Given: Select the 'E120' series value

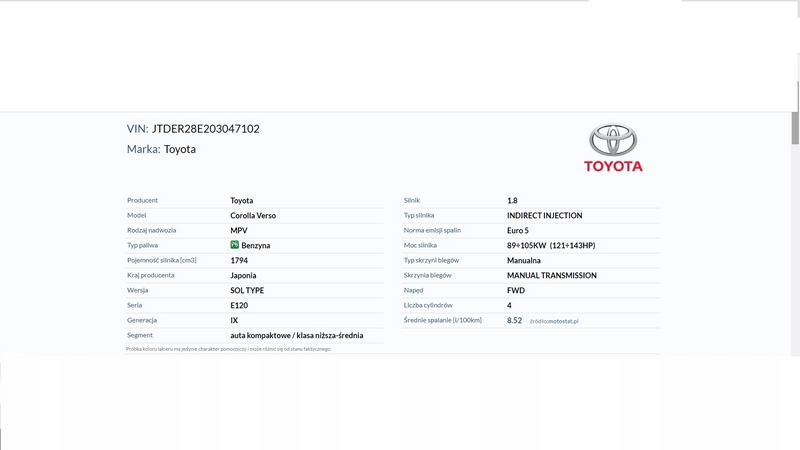Looking at the screenshot, I should (239, 305).
